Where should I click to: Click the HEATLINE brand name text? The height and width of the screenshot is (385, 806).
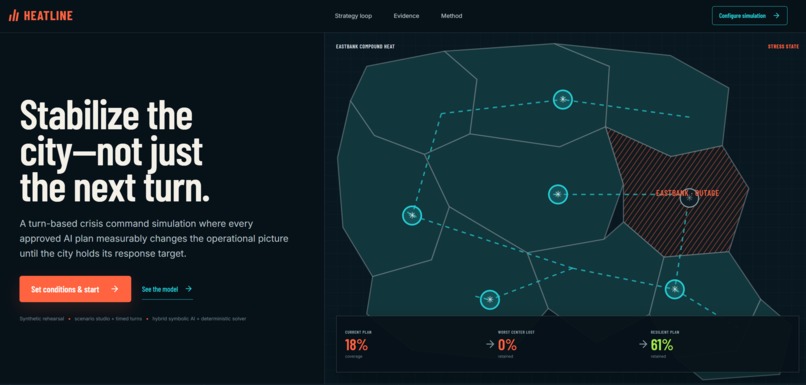(x=48, y=16)
